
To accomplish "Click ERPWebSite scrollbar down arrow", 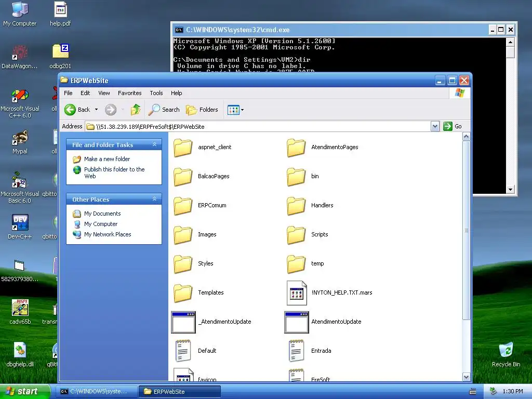I will click(x=466, y=377).
